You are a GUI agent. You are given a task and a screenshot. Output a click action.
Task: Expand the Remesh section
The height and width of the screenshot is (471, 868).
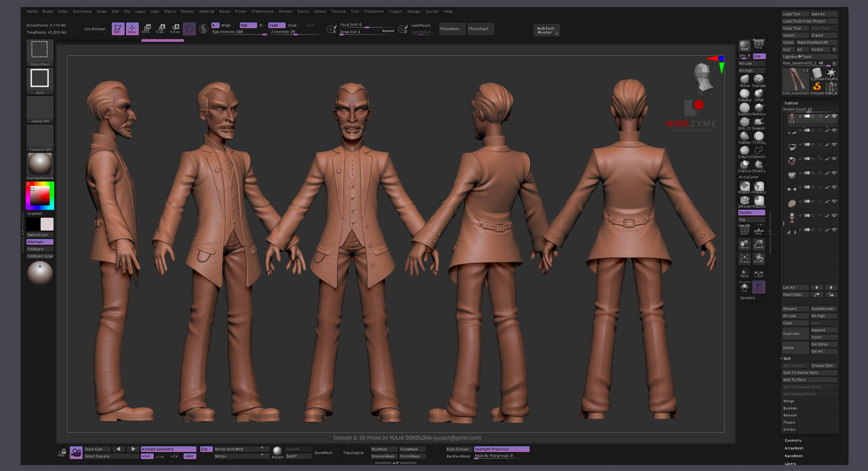[790, 415]
